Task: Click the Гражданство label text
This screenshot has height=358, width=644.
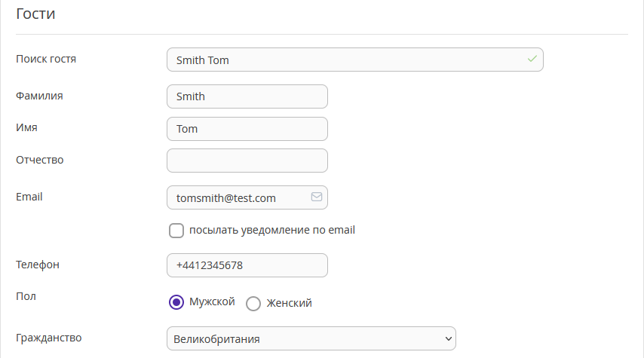Action: pyautogui.click(x=49, y=338)
